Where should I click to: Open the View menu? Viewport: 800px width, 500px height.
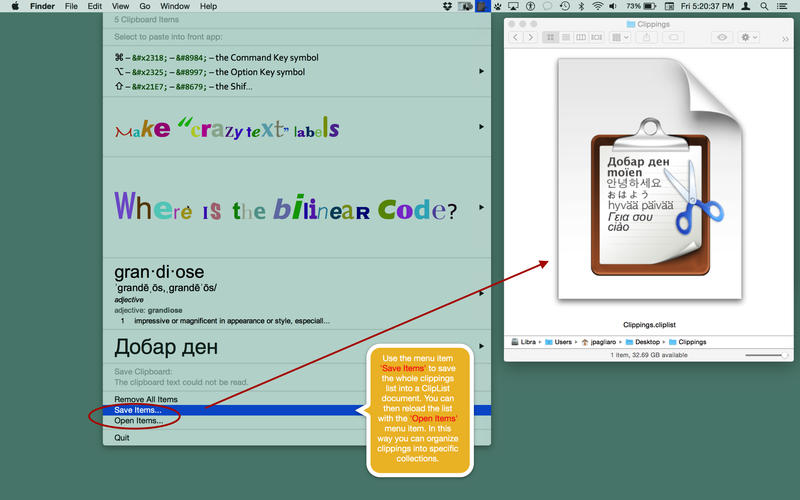click(x=120, y=6)
